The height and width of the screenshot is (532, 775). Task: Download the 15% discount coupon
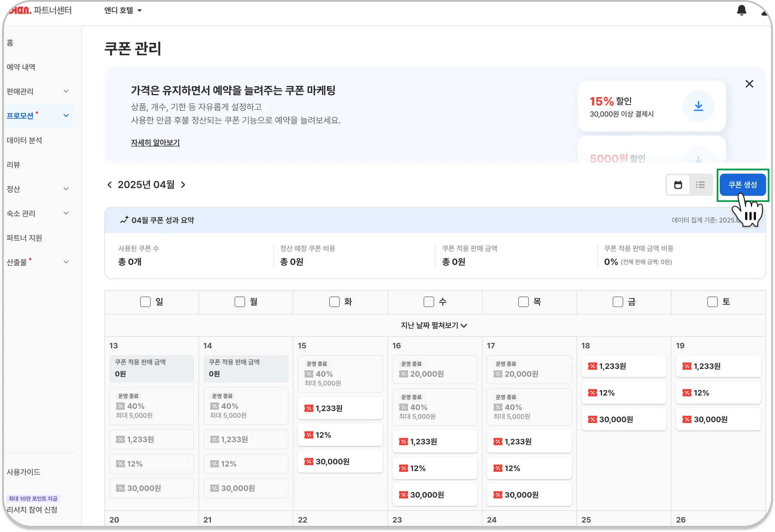698,106
